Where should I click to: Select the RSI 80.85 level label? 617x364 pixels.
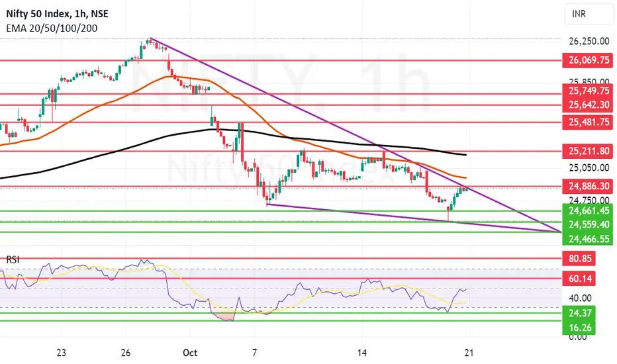579,259
